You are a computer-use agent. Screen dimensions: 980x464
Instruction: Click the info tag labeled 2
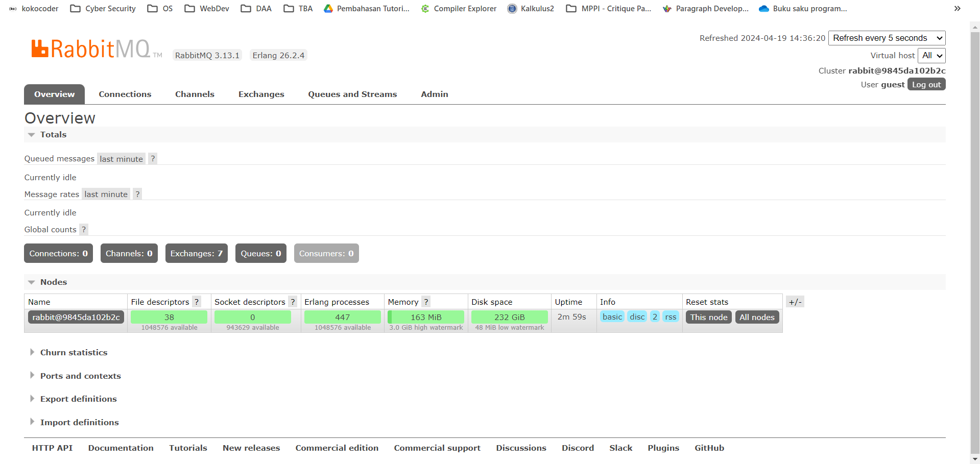point(655,316)
